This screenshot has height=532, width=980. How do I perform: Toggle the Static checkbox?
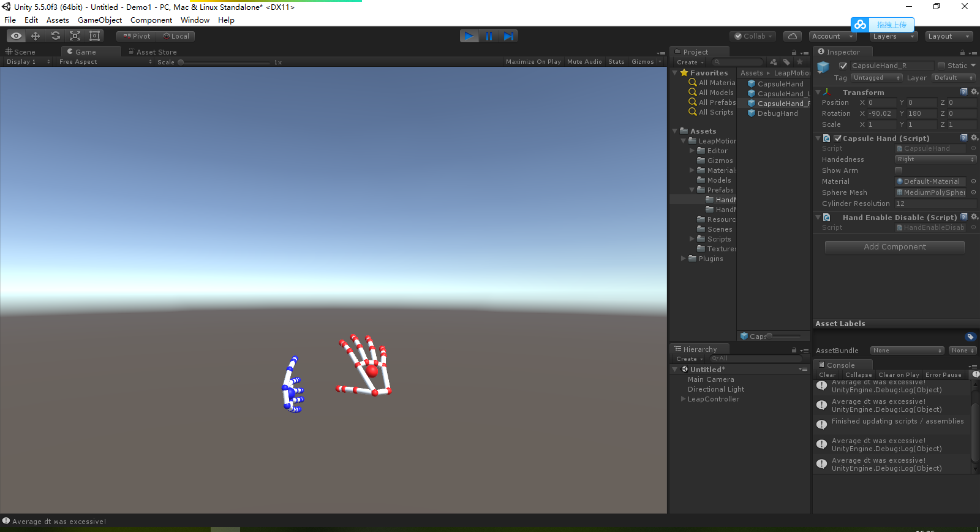(941, 66)
